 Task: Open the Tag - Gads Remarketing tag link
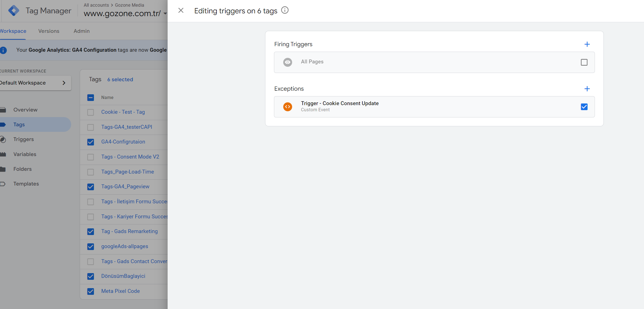click(x=129, y=231)
